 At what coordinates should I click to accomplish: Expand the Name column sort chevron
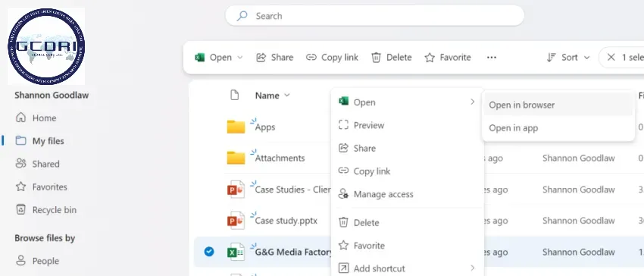(287, 96)
